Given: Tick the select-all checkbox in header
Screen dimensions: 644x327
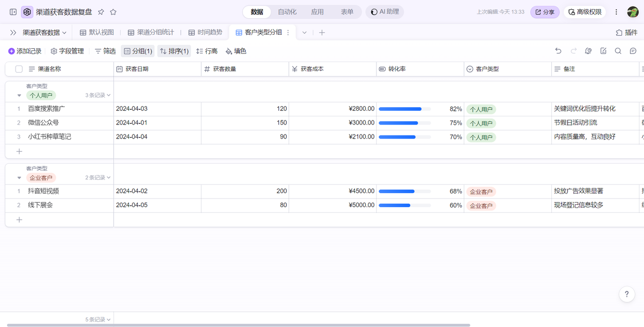Looking at the screenshot, I should click(x=19, y=69).
